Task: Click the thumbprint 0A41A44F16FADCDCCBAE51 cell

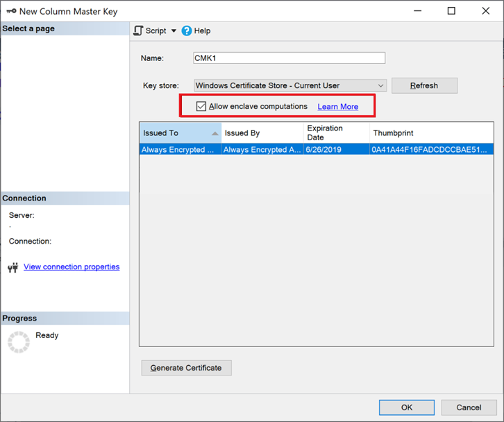Action: pyautogui.click(x=432, y=149)
